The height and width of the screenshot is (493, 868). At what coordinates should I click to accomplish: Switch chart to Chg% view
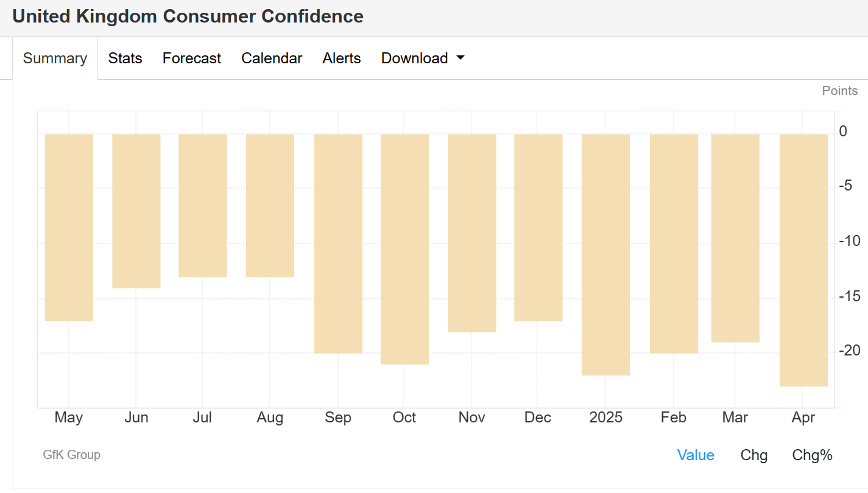(x=812, y=455)
